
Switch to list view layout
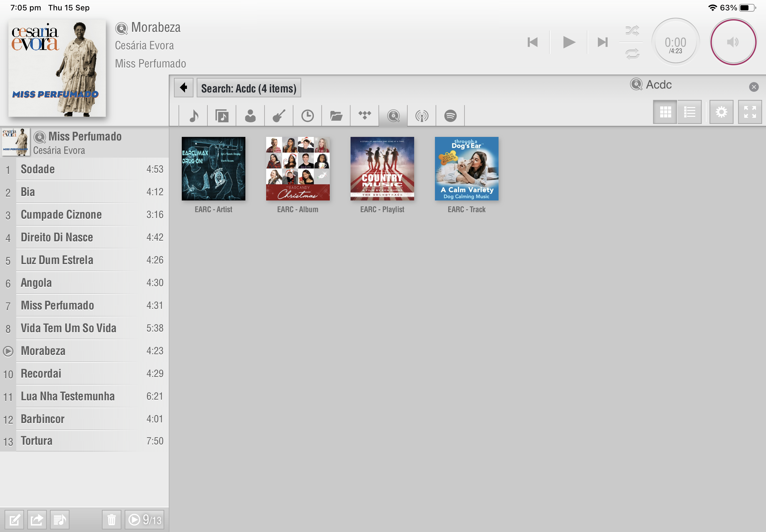(689, 112)
